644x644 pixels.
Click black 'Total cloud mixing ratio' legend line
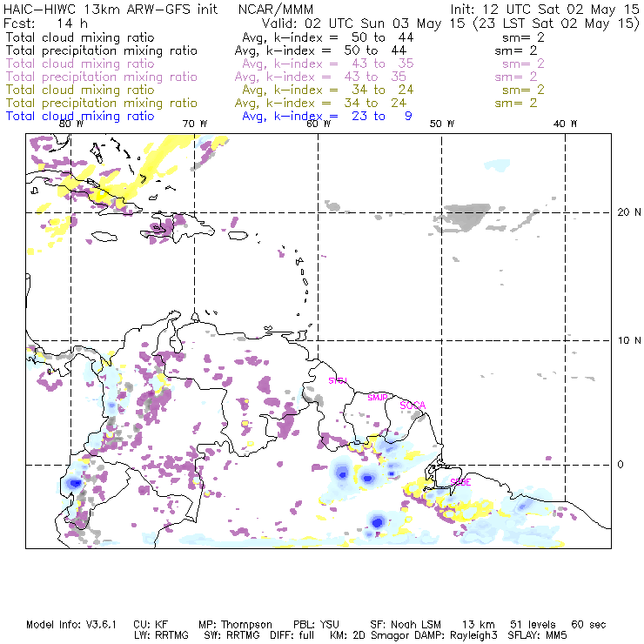(80, 37)
